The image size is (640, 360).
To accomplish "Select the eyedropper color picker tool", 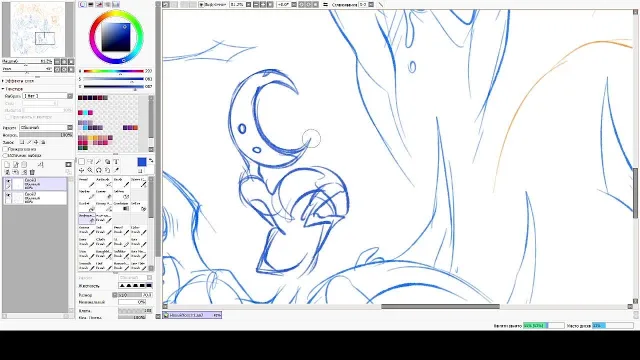I will pos(116,170).
